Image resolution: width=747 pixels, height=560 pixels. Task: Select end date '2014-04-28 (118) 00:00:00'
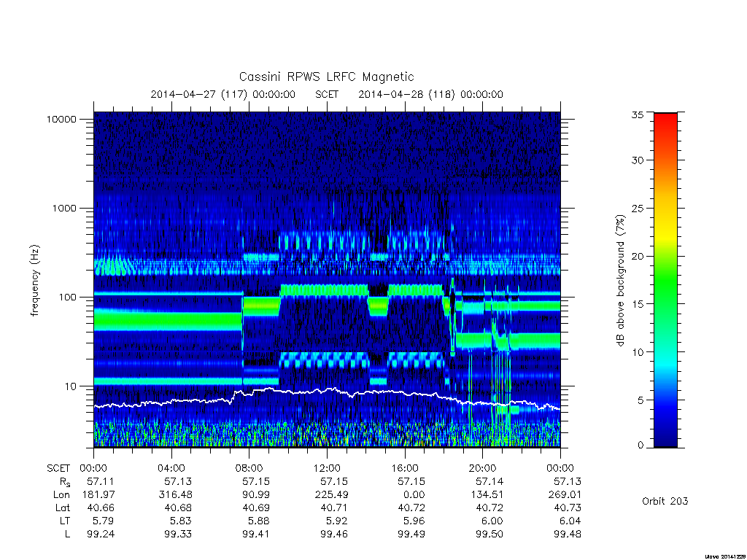(430, 94)
